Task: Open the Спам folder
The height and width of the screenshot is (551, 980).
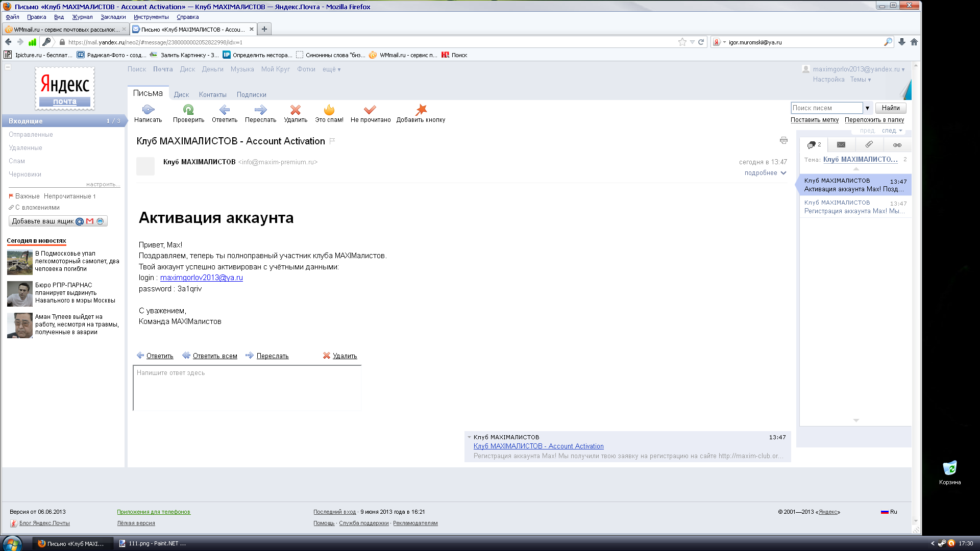Action: coord(16,161)
